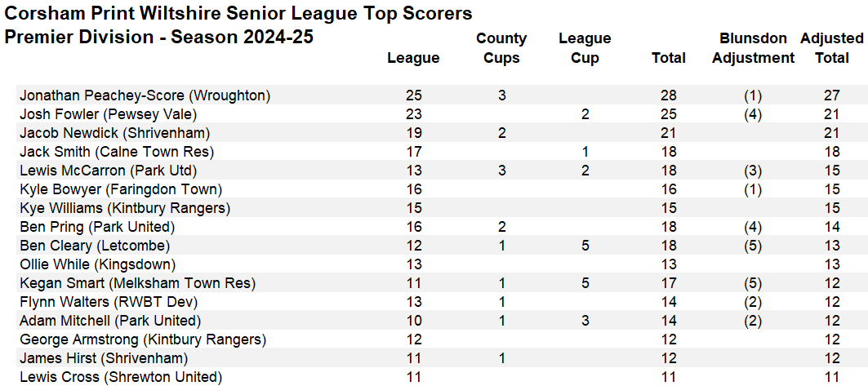Image resolution: width=868 pixels, height=386 pixels.
Task: Select Kyle Bowyer (Faringdon Town) name
Action: pyautogui.click(x=121, y=189)
